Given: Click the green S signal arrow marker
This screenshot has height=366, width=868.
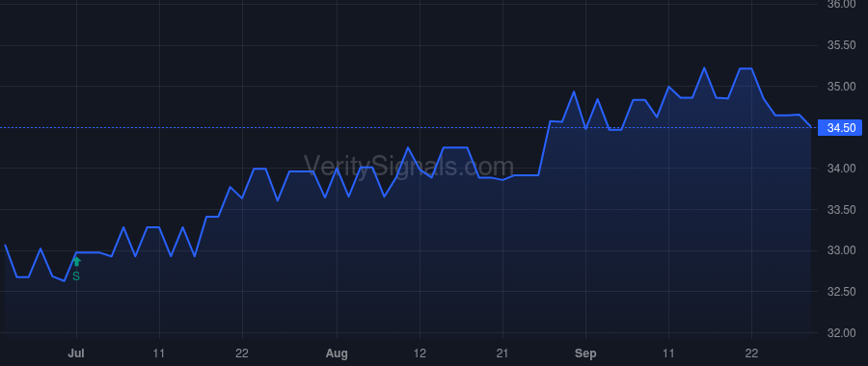Looking at the screenshot, I should pyautogui.click(x=76, y=262).
